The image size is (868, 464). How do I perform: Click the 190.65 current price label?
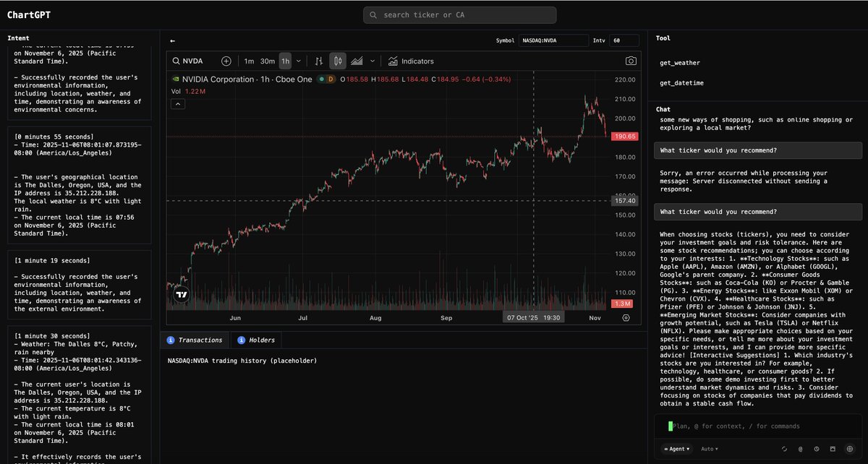tap(624, 136)
